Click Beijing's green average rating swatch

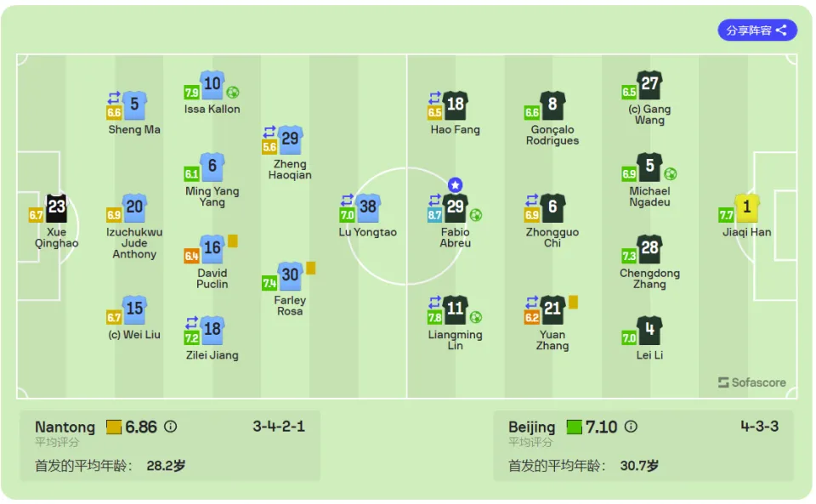[x=574, y=427]
